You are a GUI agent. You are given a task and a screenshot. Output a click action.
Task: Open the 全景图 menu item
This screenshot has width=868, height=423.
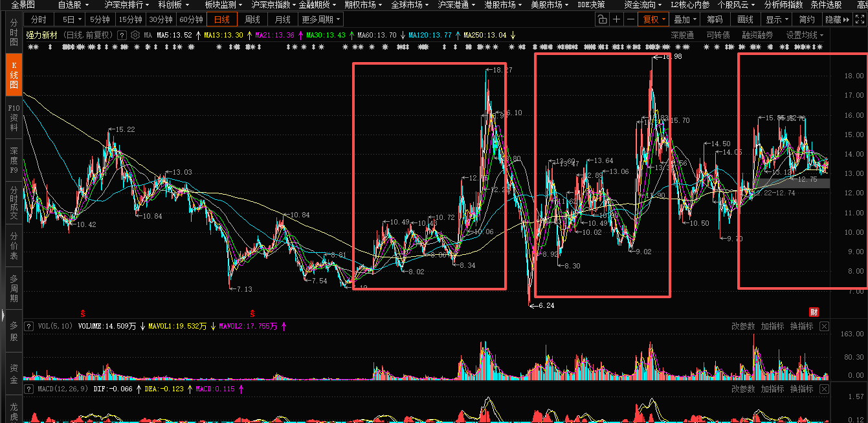tap(23, 5)
